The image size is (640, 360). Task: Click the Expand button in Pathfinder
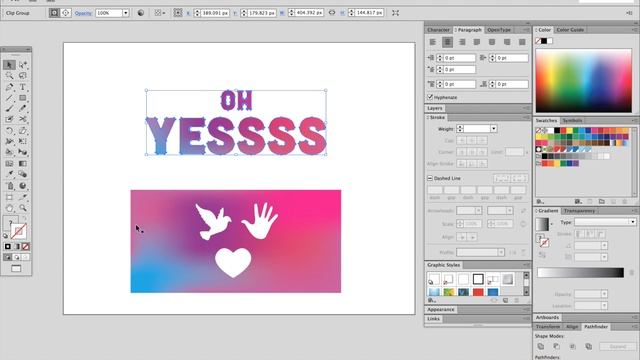618,346
